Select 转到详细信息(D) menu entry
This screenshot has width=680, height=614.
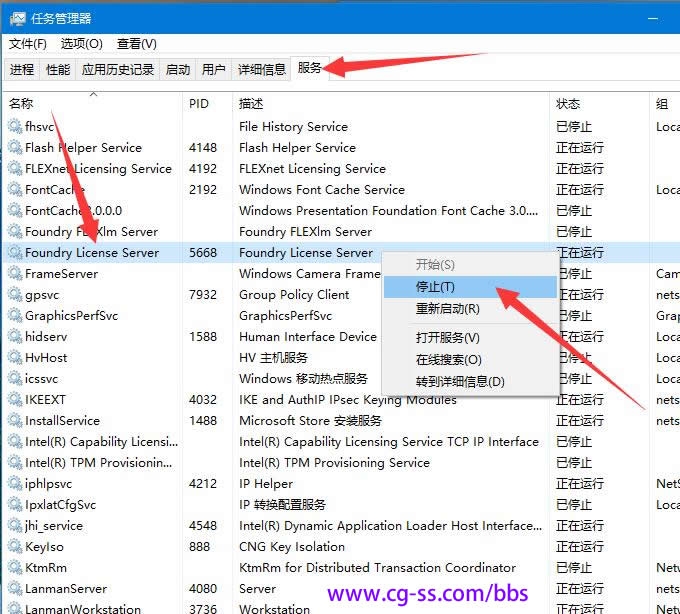[x=460, y=382]
